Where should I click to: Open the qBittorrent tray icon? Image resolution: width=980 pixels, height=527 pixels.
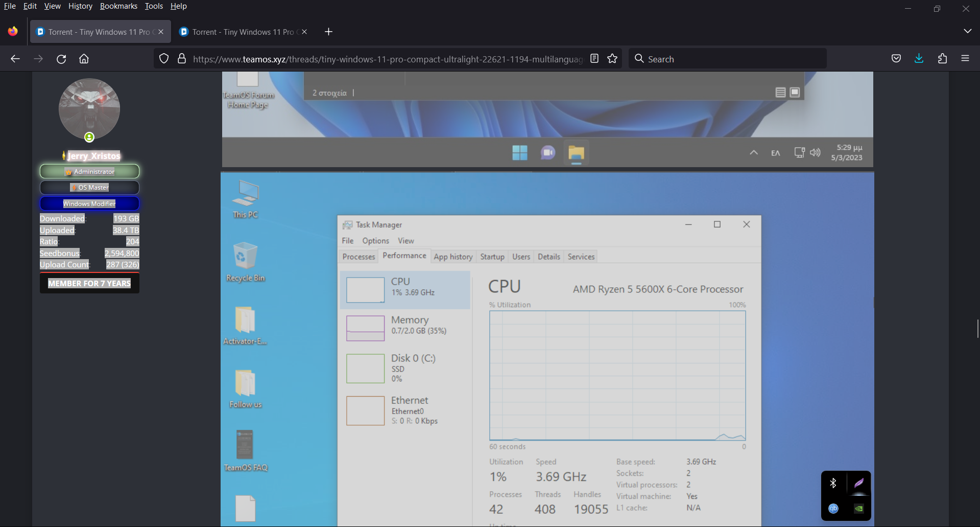point(833,508)
